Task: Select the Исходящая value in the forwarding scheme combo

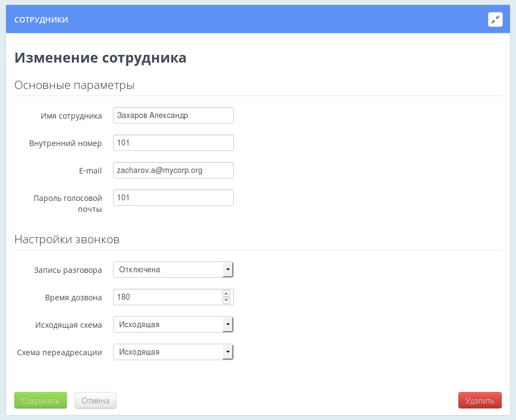Action: (165, 352)
